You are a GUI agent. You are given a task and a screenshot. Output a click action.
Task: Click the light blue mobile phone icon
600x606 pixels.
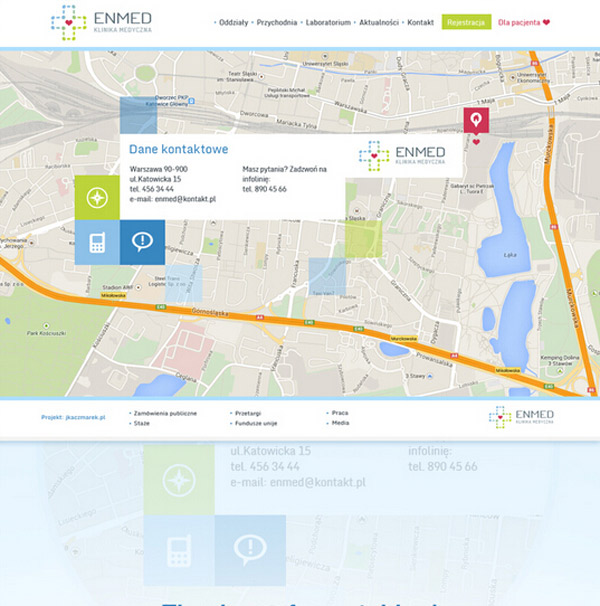tap(97, 242)
